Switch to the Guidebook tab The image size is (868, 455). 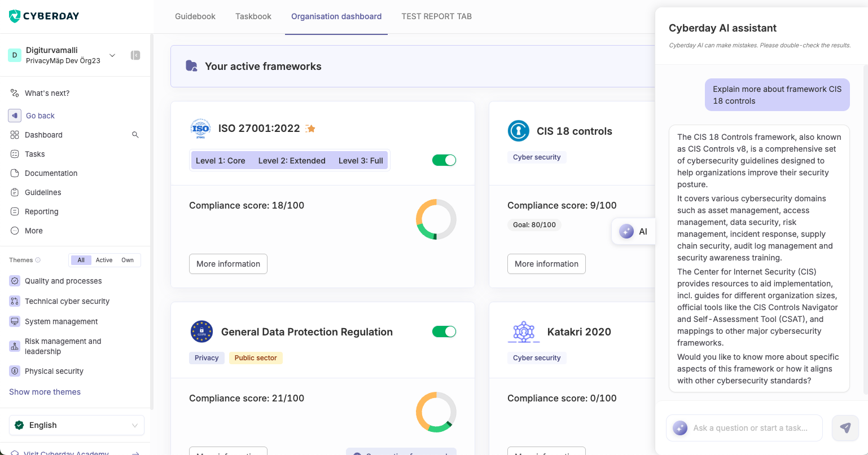point(195,16)
